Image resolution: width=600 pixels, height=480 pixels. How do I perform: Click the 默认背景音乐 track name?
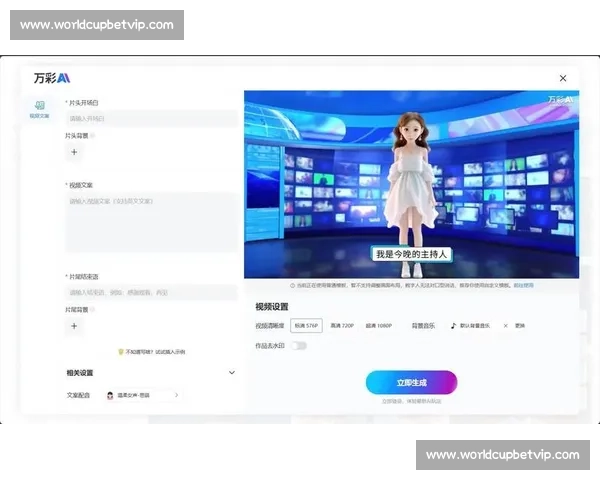(x=474, y=326)
